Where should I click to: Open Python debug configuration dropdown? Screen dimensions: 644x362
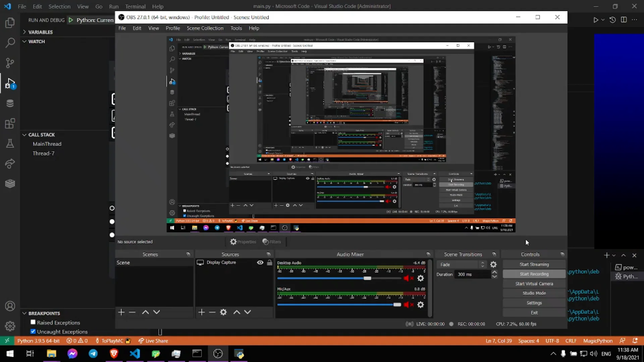coord(95,20)
